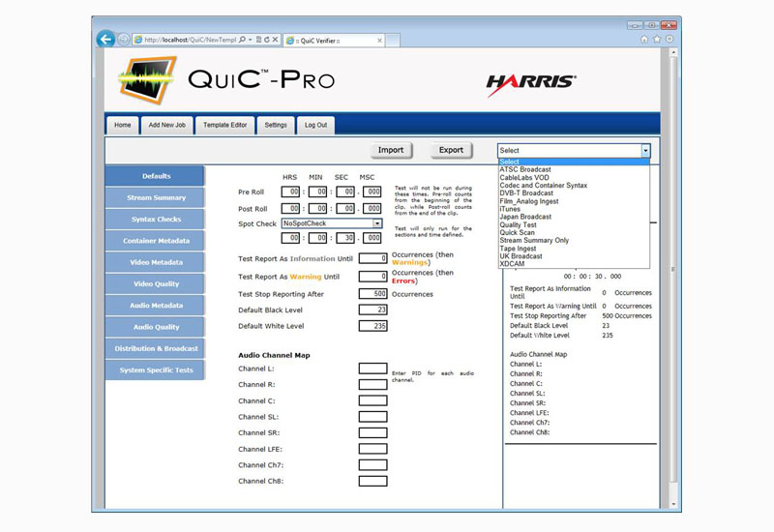Open the Spot Check NoSpotCheck dropdown
The height and width of the screenshot is (532, 774).
(332, 223)
